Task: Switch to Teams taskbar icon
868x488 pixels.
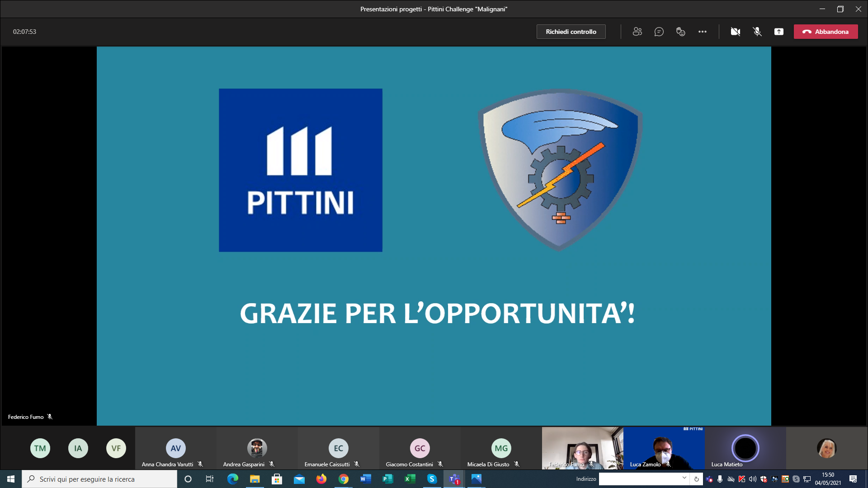Action: click(x=454, y=479)
